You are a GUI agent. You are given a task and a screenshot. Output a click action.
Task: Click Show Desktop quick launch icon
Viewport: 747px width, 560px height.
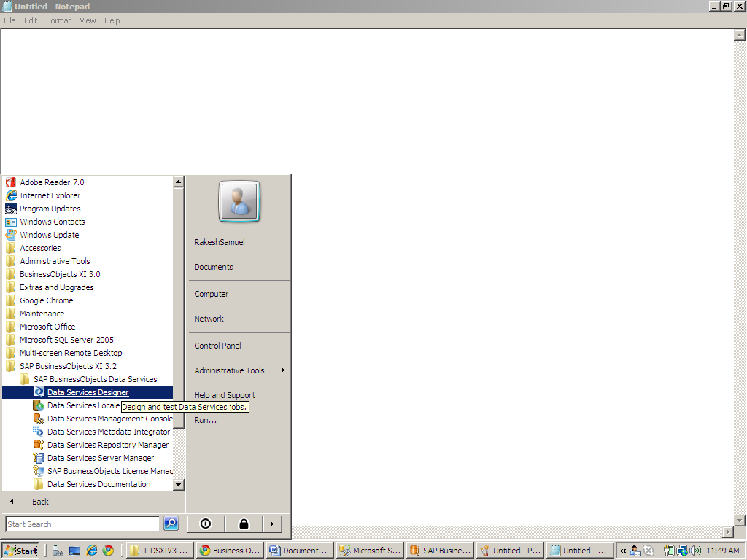coord(74,551)
